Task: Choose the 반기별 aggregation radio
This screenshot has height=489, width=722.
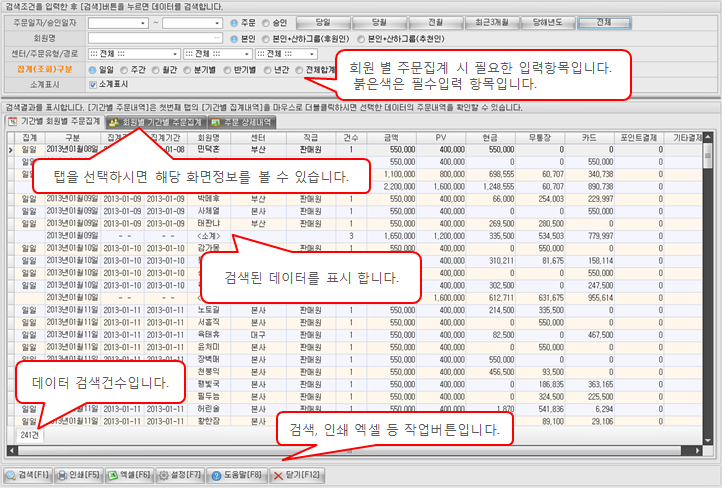Action: (x=227, y=70)
